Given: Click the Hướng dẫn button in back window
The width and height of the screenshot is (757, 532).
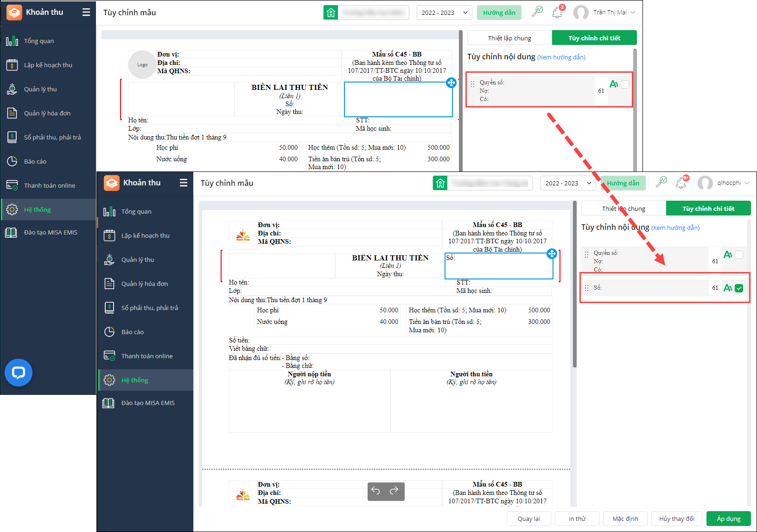Looking at the screenshot, I should [499, 13].
